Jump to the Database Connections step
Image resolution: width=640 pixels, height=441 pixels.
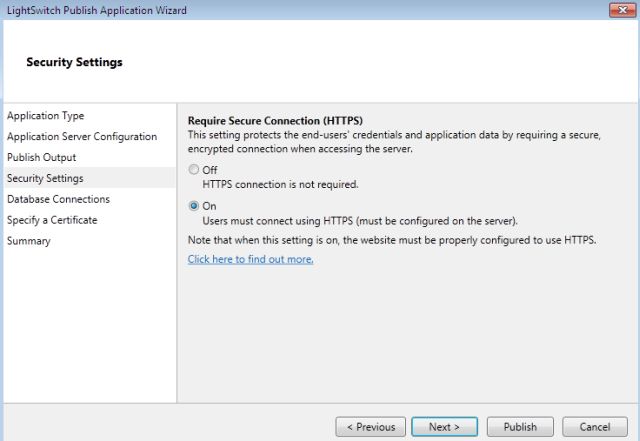(x=58, y=199)
